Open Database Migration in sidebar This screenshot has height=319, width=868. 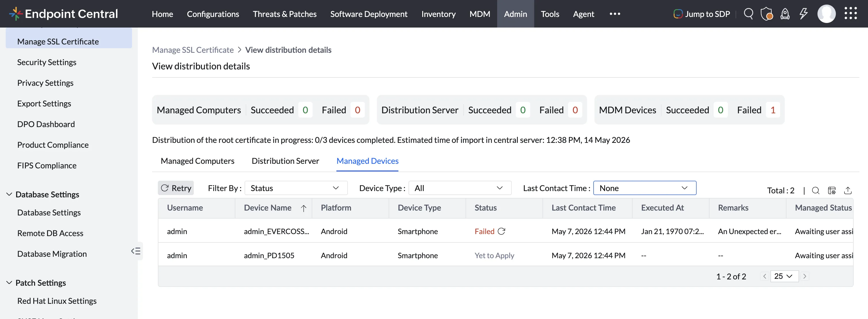(x=52, y=254)
